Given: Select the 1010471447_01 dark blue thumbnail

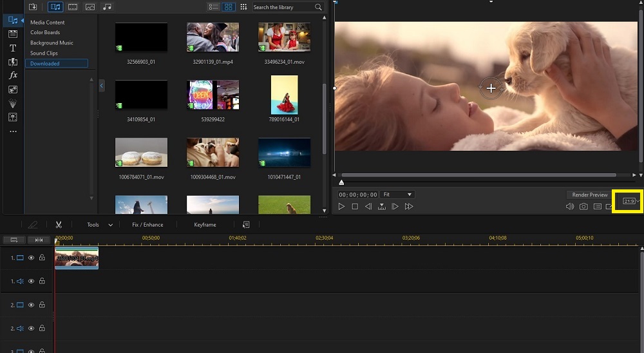Looking at the screenshot, I should [284, 152].
